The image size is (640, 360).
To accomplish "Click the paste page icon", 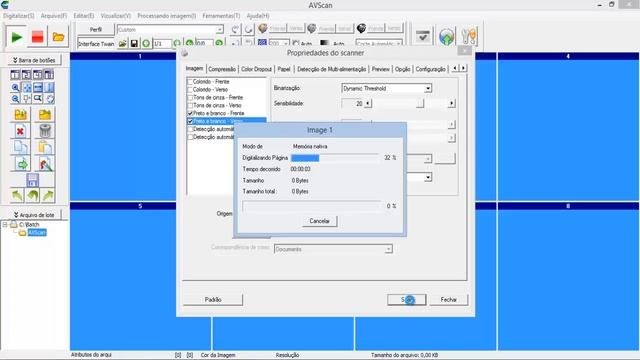I will (x=45, y=147).
